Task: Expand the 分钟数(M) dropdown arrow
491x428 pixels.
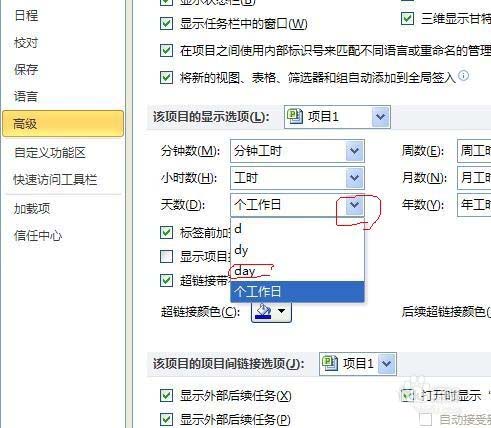Action: coord(354,151)
